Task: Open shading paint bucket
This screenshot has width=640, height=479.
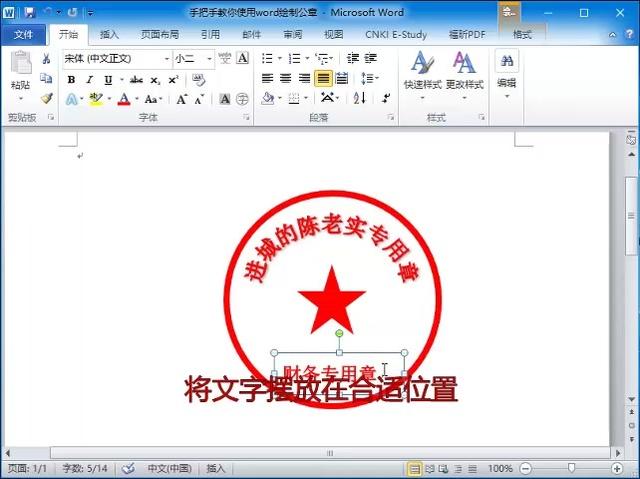Action: 267,98
